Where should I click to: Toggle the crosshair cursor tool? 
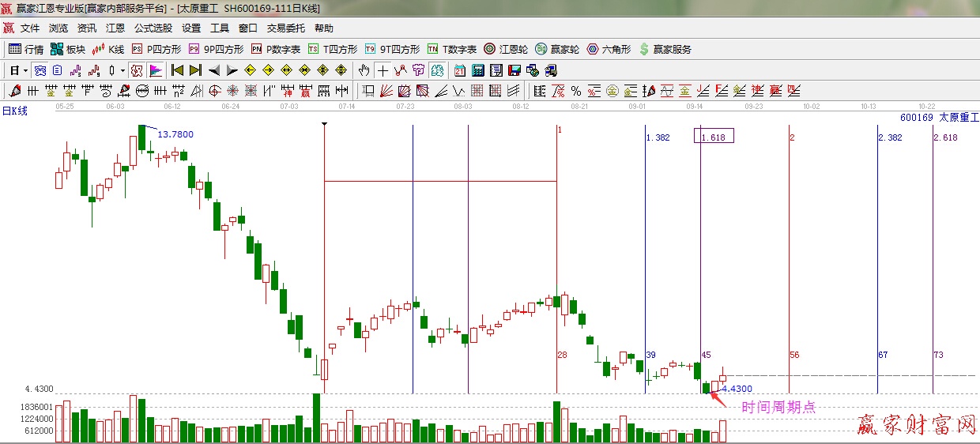point(383,70)
